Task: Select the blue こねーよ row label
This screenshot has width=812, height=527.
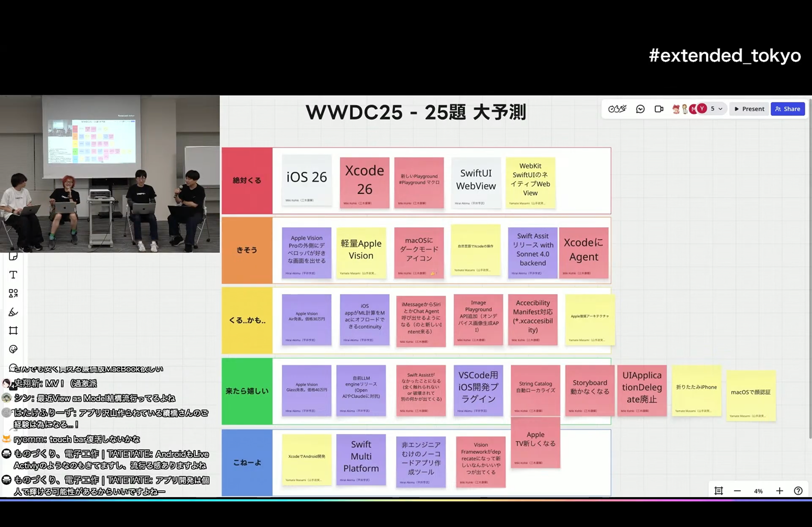Action: (247, 463)
